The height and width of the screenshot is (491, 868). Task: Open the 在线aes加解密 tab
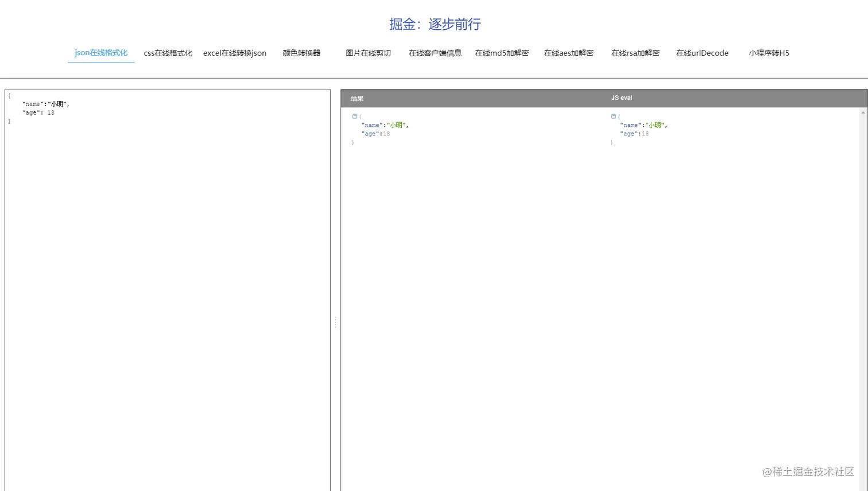click(x=569, y=53)
